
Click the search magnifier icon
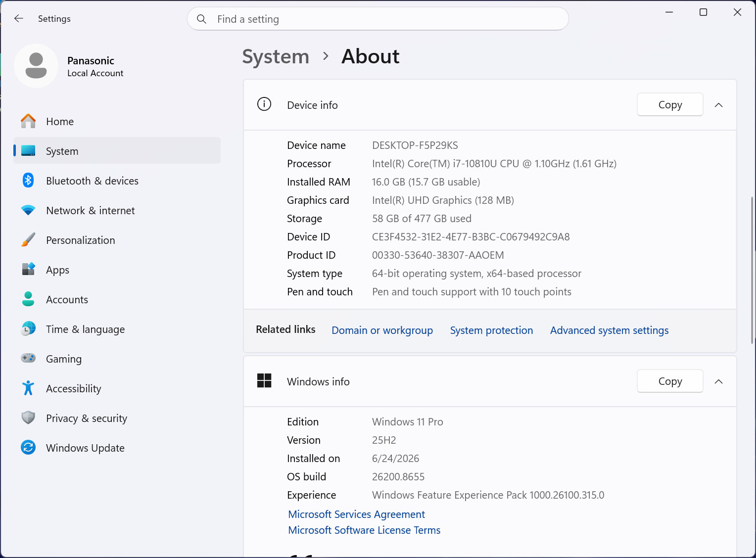tap(201, 19)
